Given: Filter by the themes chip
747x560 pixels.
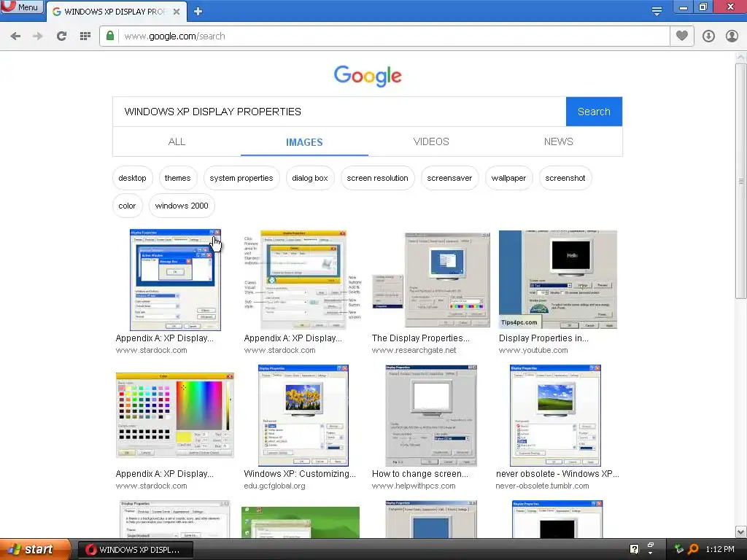Looking at the screenshot, I should (x=178, y=178).
